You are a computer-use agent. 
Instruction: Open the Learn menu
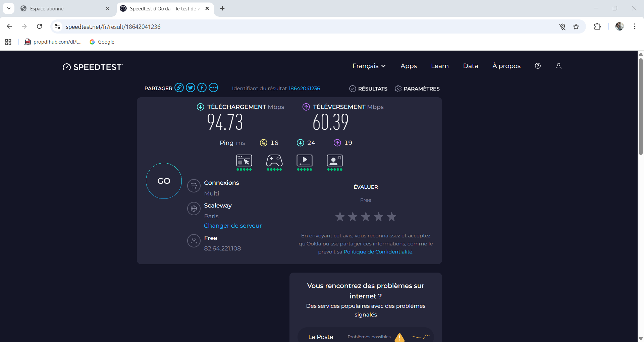440,66
